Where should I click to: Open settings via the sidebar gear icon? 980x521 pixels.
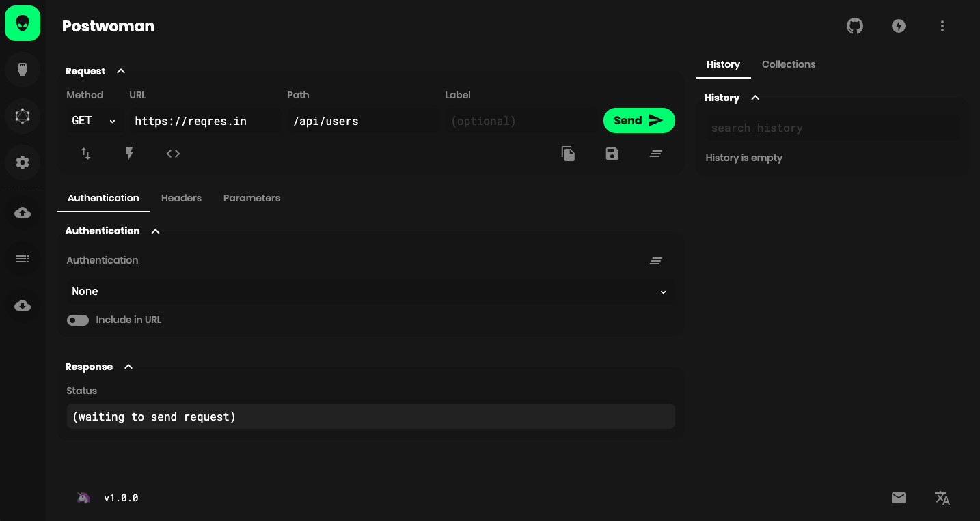pyautogui.click(x=23, y=163)
